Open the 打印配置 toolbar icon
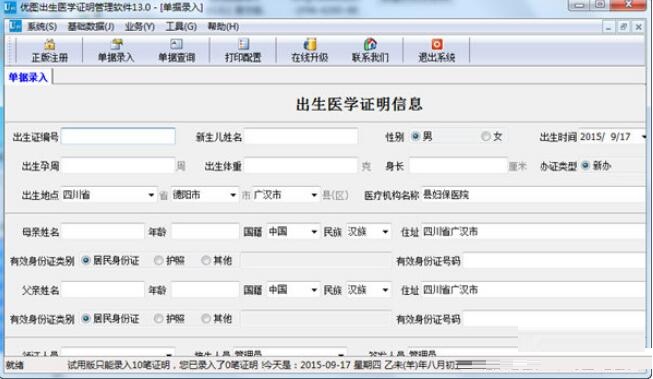 (x=243, y=50)
